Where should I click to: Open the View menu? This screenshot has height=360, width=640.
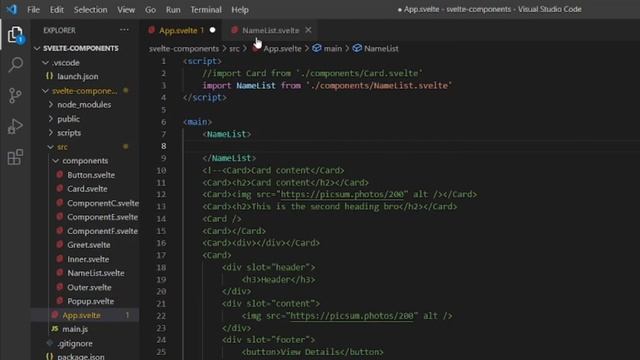(126, 9)
